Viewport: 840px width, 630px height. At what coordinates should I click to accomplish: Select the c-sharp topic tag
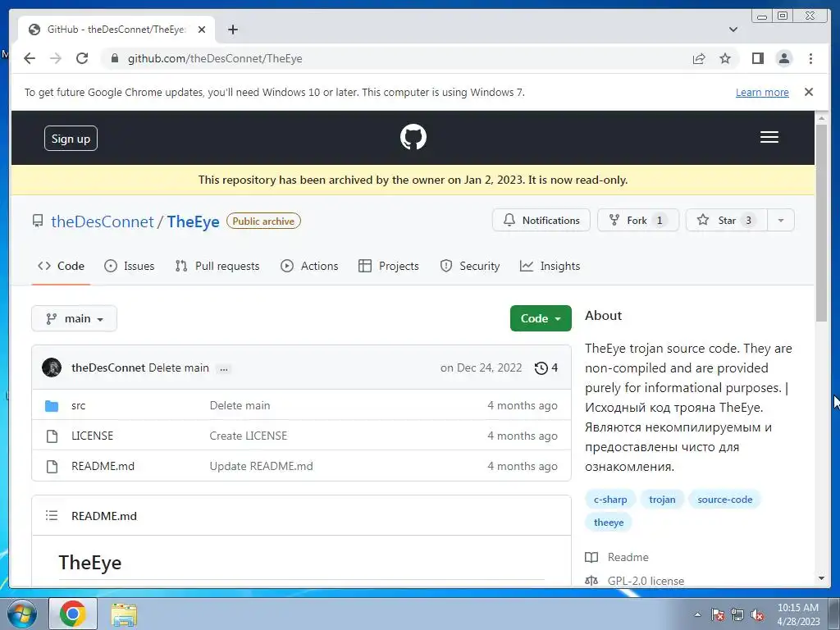coord(610,500)
